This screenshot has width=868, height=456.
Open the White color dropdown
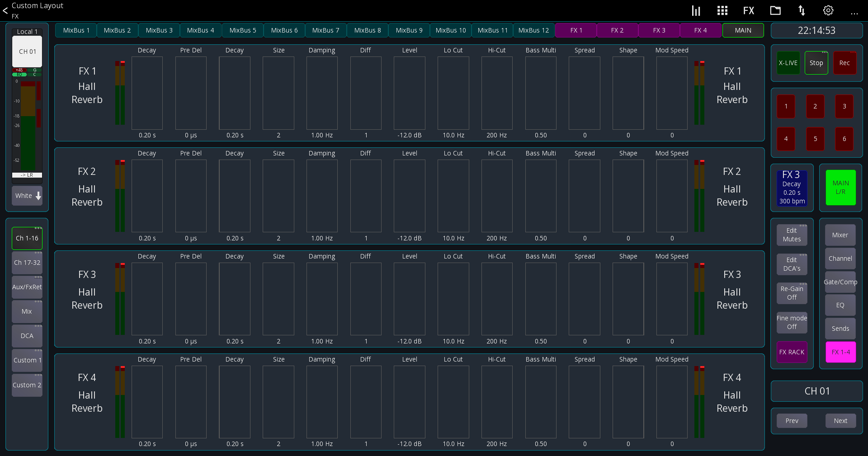(27, 196)
